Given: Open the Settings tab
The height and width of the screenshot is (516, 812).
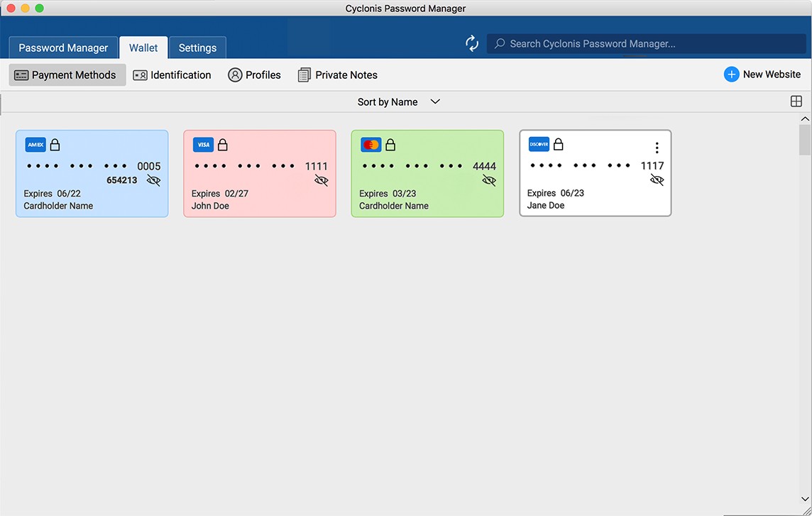Looking at the screenshot, I should click(197, 48).
